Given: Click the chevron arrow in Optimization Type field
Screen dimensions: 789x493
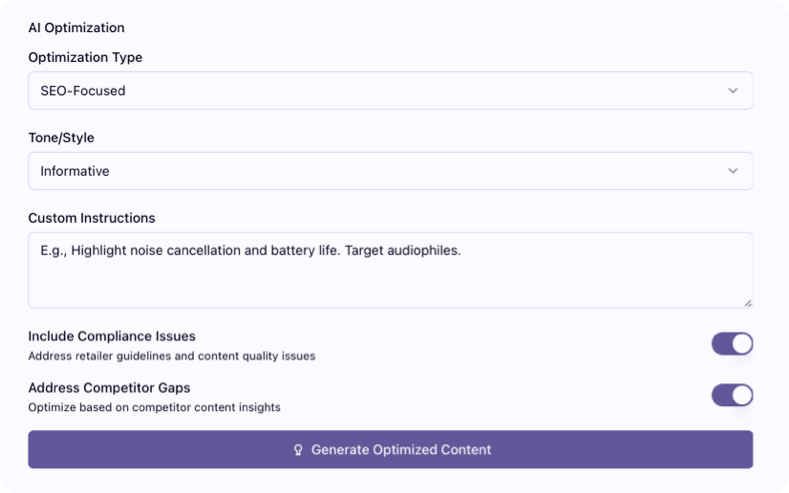Looking at the screenshot, I should [733, 91].
